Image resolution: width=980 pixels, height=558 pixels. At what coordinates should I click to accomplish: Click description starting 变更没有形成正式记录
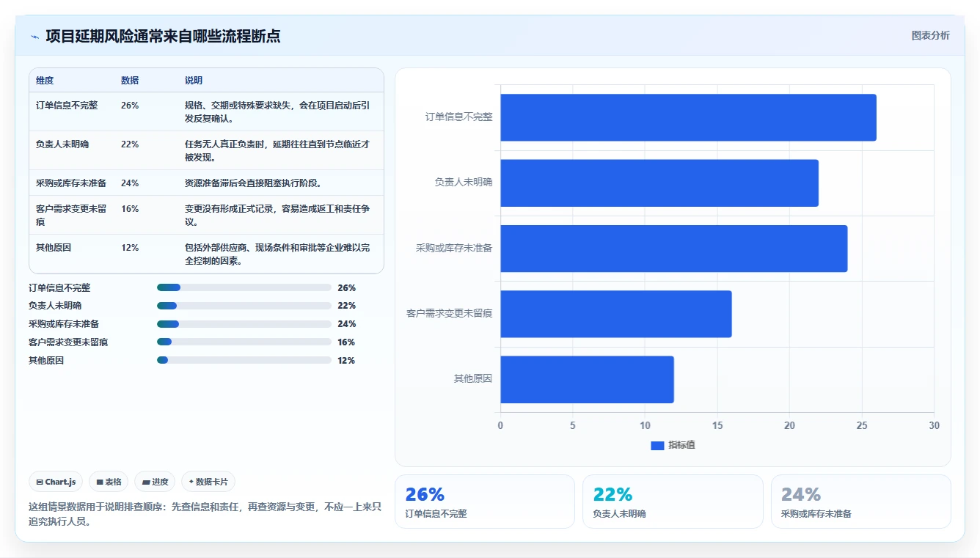tap(277, 215)
